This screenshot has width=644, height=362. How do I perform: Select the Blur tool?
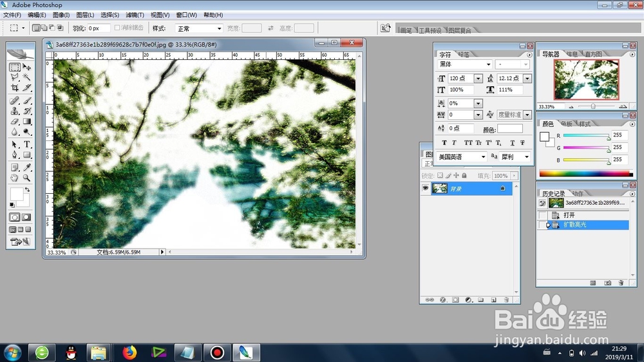15,132
